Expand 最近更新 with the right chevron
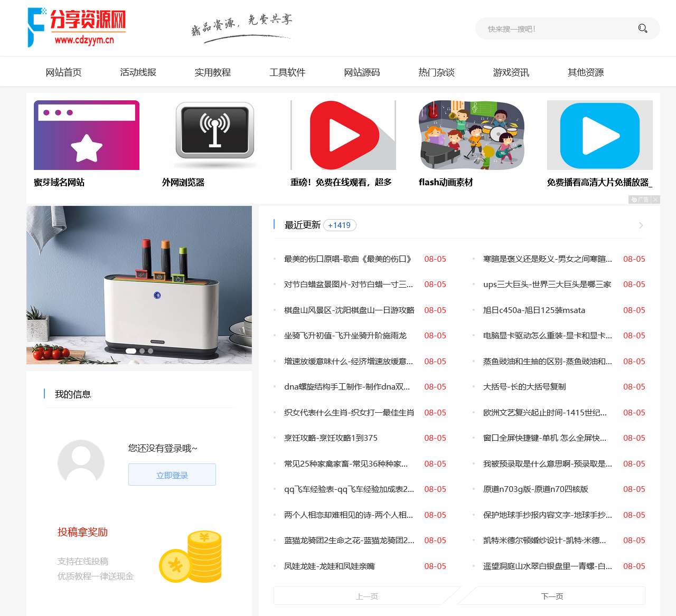 click(641, 225)
